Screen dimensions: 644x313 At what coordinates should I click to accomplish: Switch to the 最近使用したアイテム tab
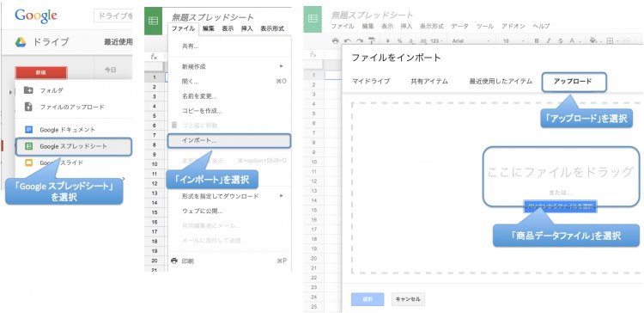click(x=501, y=82)
